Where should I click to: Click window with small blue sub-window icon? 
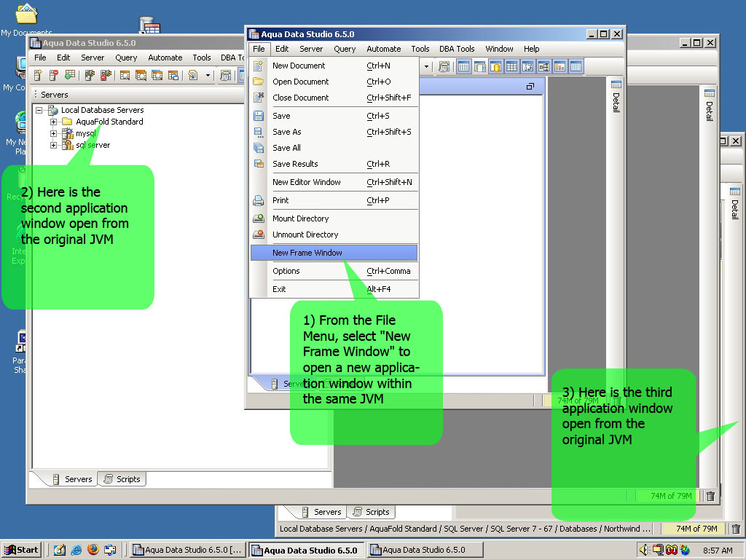pyautogui.click(x=173, y=75)
